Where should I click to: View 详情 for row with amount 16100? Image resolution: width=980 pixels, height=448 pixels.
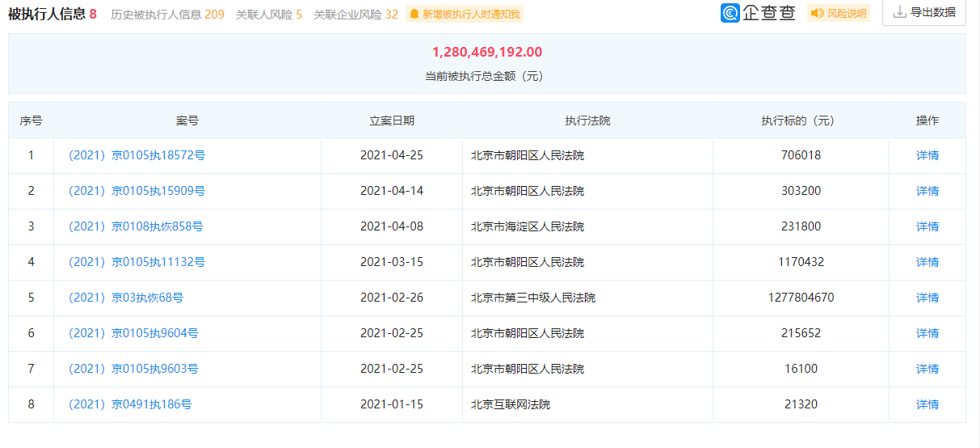pyautogui.click(x=927, y=369)
